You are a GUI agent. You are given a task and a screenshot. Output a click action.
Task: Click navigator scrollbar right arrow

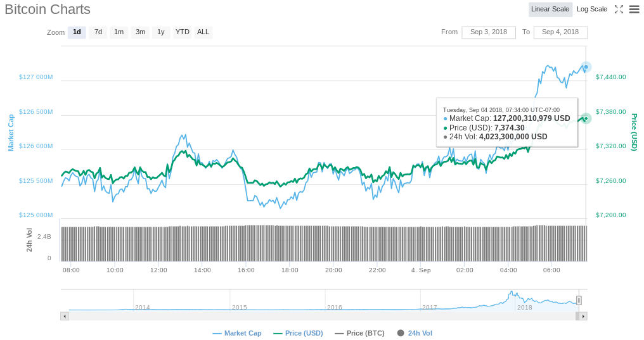pos(583,316)
